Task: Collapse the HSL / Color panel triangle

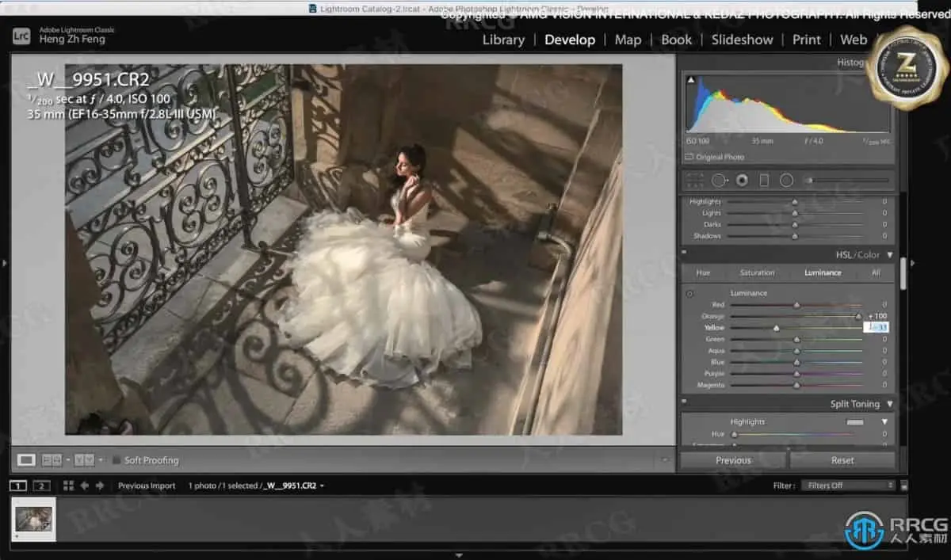Action: pyautogui.click(x=889, y=255)
